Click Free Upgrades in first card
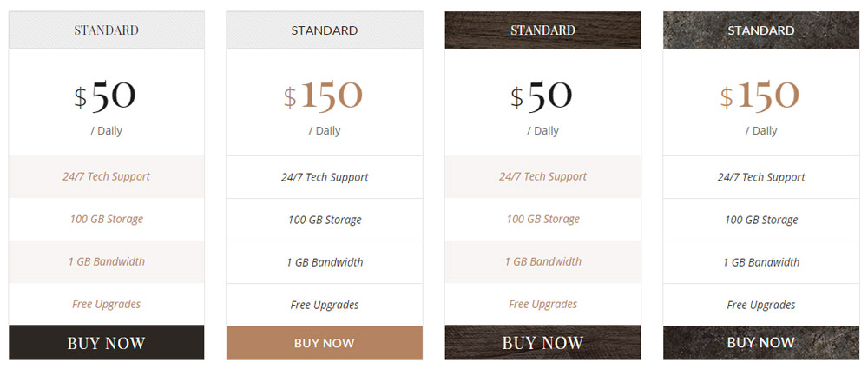Screen dimensions: 868x369 coord(106,304)
